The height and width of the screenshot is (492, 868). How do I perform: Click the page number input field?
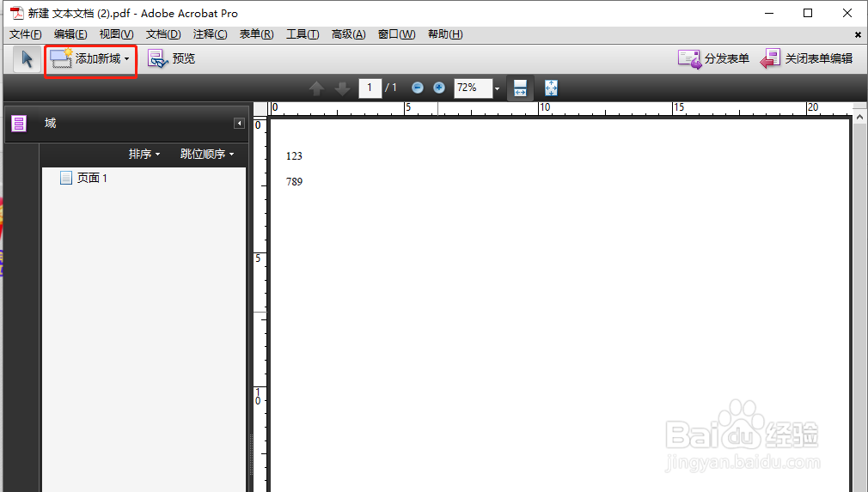click(x=370, y=88)
